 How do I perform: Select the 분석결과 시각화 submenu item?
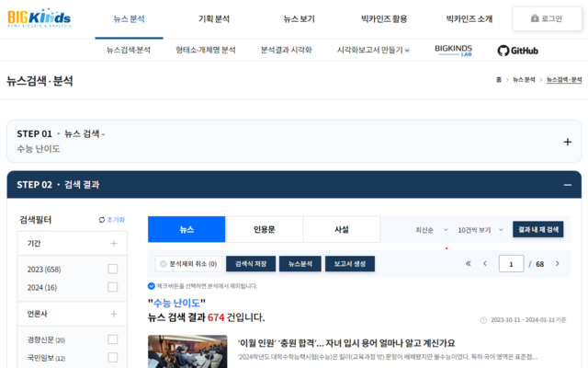pos(286,50)
